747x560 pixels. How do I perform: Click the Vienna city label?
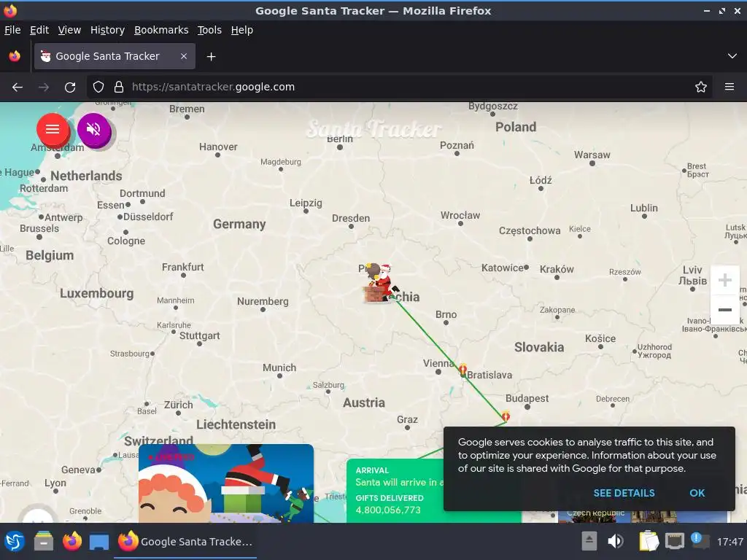(438, 363)
